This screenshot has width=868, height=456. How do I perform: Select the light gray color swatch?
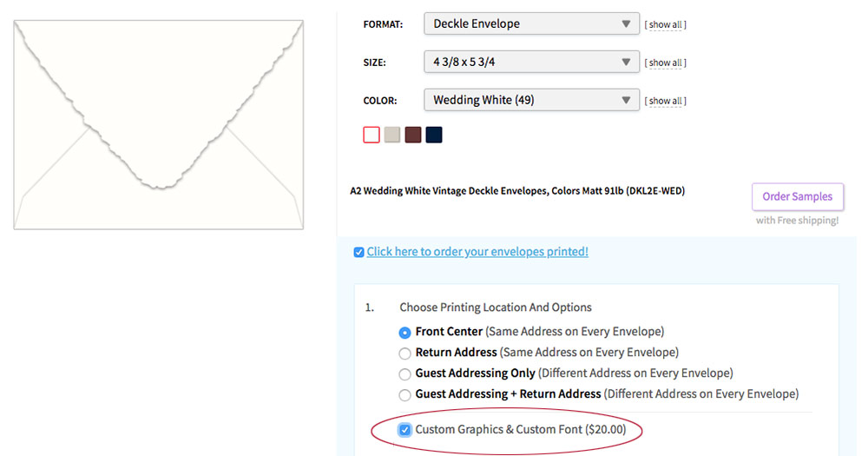[392, 135]
